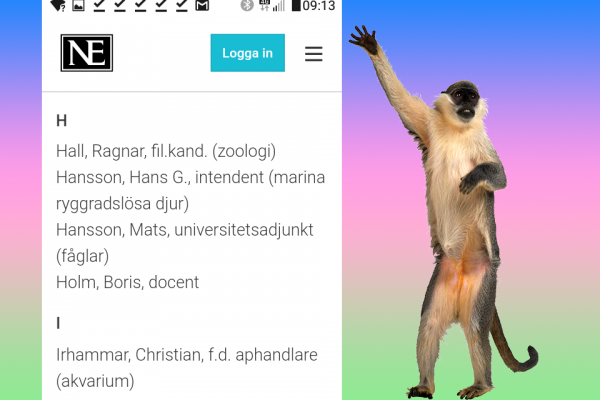Open the hamburger menu

(313, 54)
